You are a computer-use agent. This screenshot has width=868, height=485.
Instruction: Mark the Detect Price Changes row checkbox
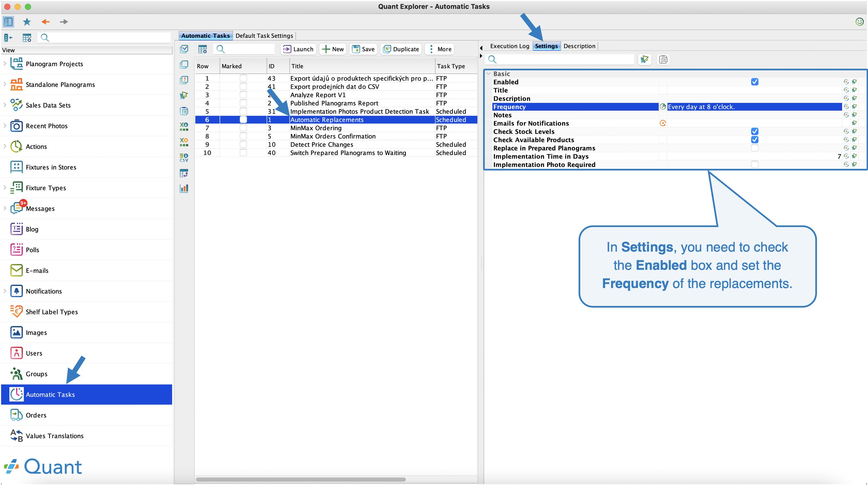243,145
